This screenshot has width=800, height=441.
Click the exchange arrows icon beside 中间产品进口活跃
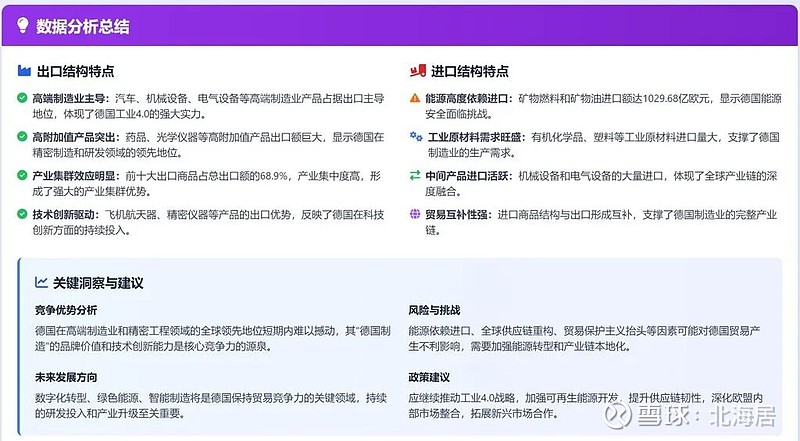pos(415,175)
